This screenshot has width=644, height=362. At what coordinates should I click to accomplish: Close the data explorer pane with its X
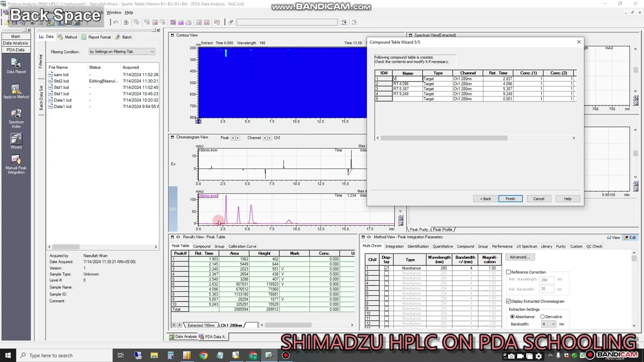click(x=158, y=30)
